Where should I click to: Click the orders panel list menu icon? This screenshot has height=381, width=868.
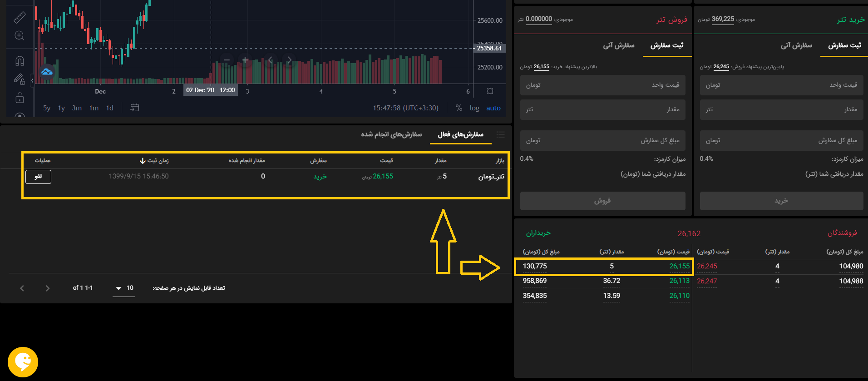[x=501, y=134]
